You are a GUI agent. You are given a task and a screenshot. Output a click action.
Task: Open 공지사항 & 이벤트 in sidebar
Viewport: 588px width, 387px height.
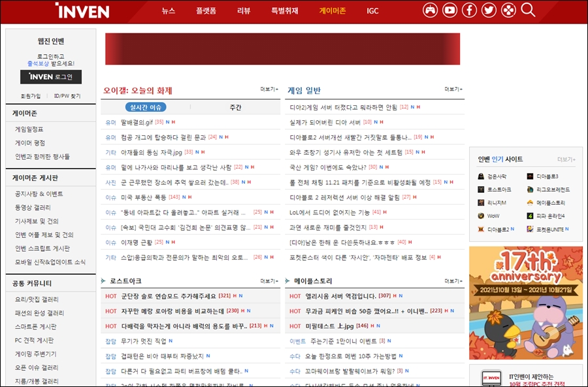pos(39,193)
